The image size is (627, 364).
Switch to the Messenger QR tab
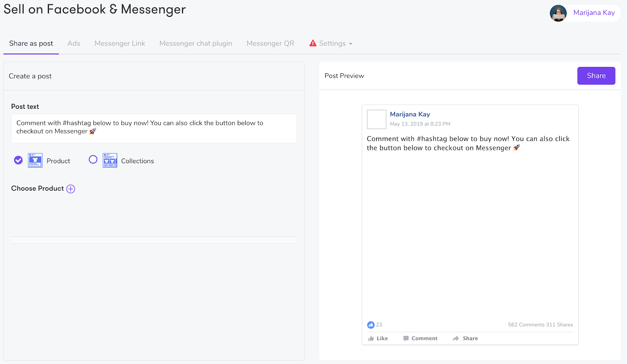tap(270, 43)
